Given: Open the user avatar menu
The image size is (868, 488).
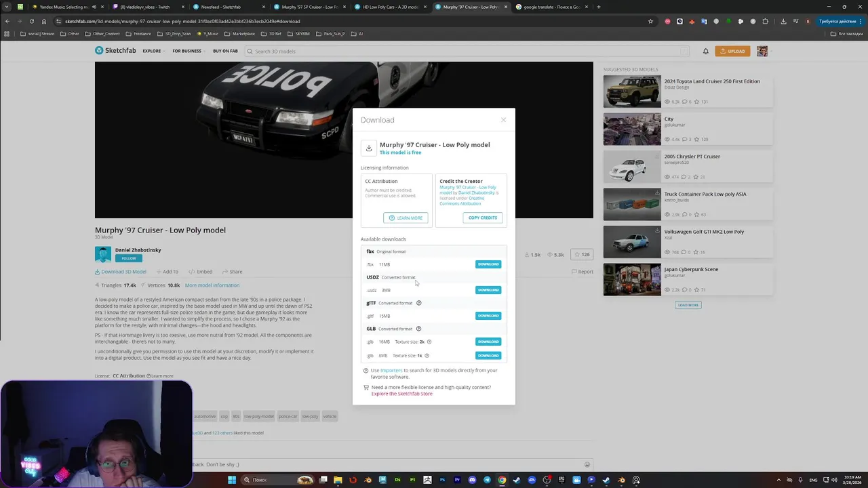Looking at the screenshot, I should click(763, 51).
